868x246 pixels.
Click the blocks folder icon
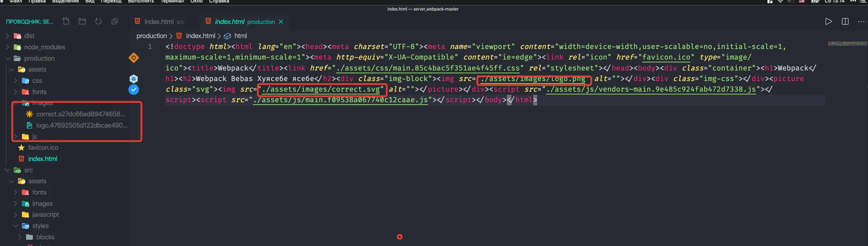pos(30,237)
